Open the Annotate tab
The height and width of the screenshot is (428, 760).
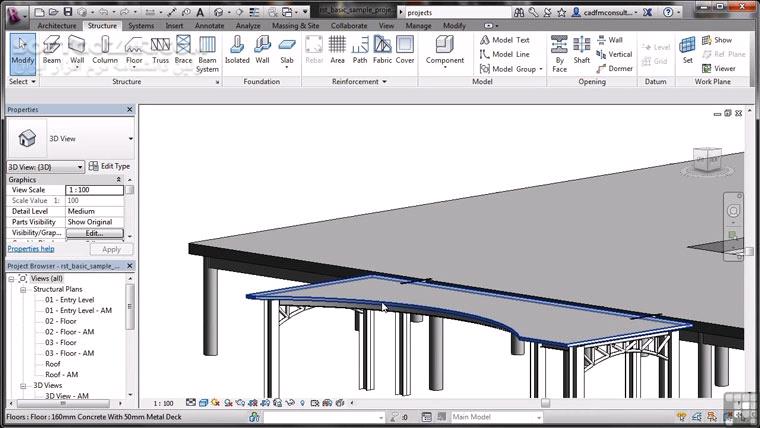(x=209, y=25)
